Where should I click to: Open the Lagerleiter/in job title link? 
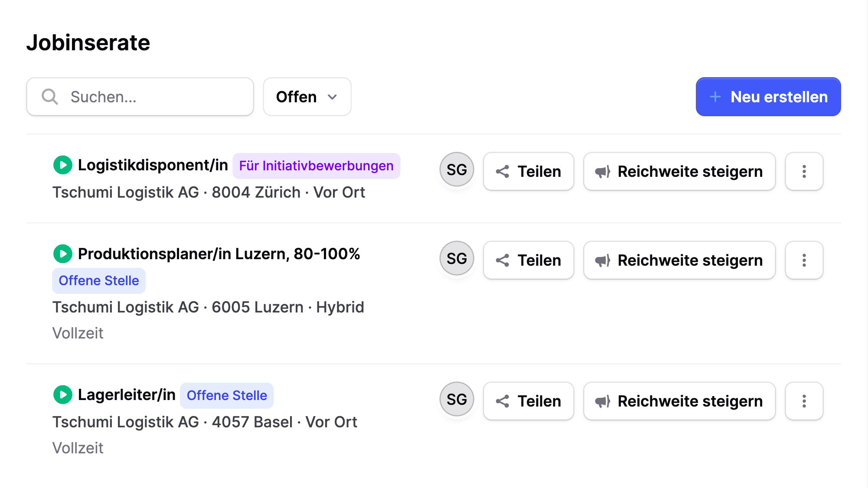click(127, 395)
